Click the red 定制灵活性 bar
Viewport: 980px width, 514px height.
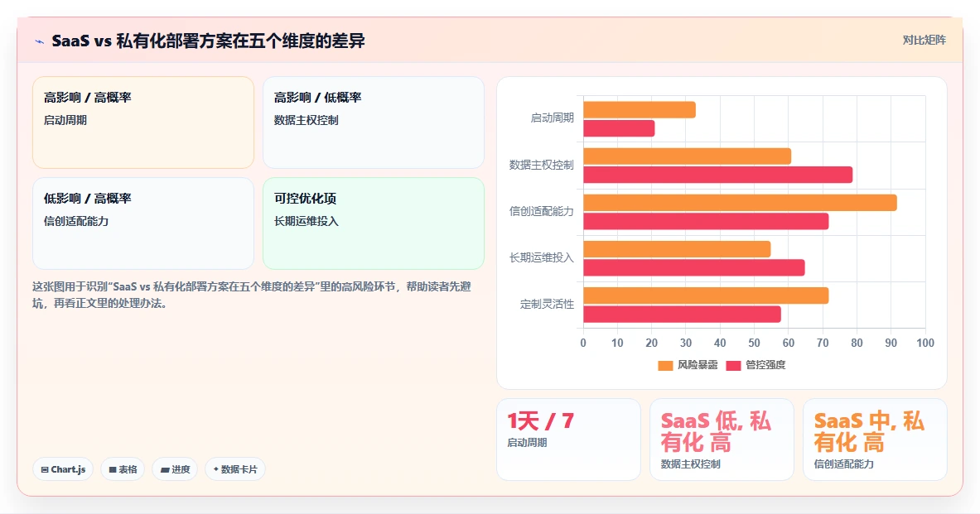point(682,315)
